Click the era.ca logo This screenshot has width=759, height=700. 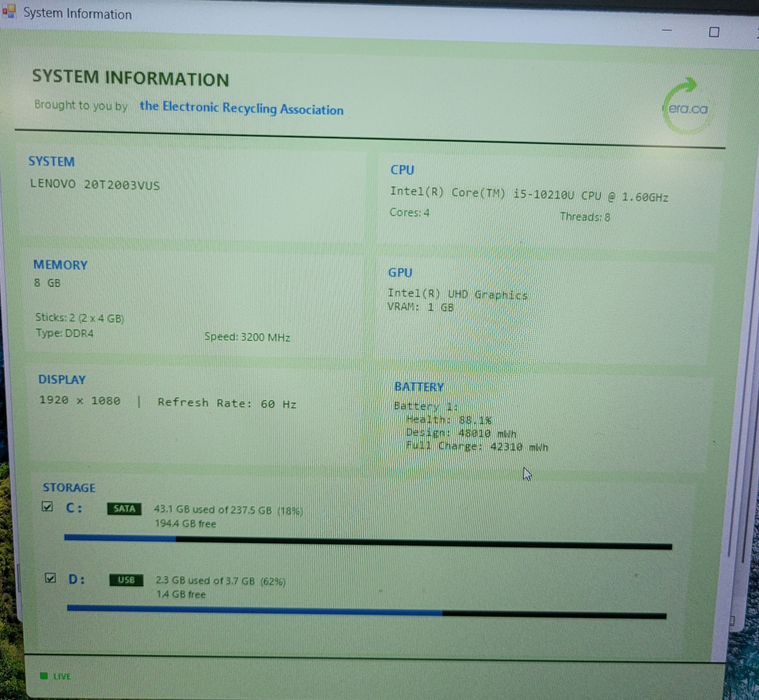pos(686,106)
